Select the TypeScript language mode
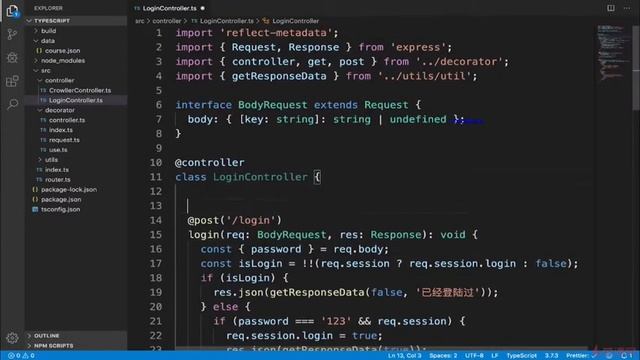The image size is (640, 360). coord(522,356)
